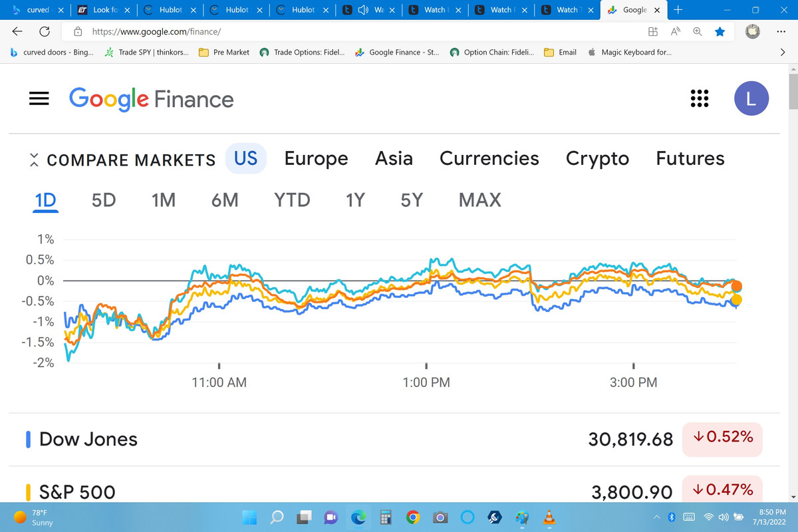Switch to the audio-playing Wa tab
This screenshot has width=798, height=532.
(x=368, y=10)
